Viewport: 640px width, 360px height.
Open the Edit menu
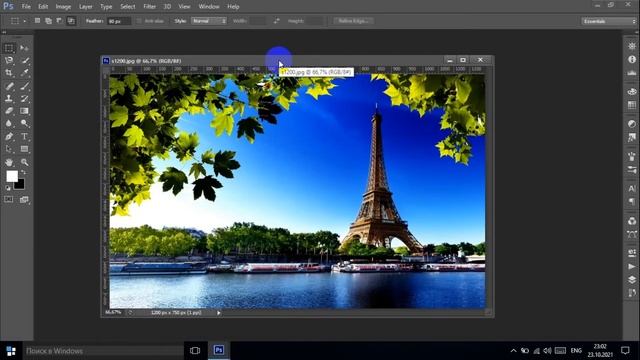(43, 7)
